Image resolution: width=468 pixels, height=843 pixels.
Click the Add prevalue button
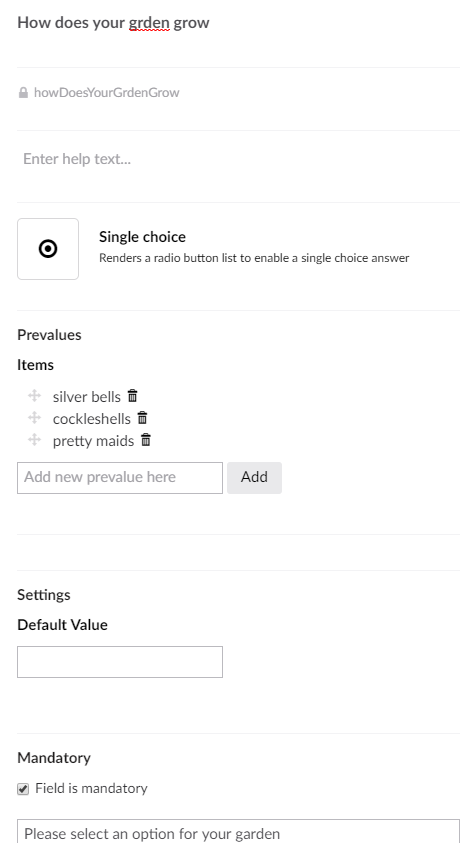click(254, 477)
